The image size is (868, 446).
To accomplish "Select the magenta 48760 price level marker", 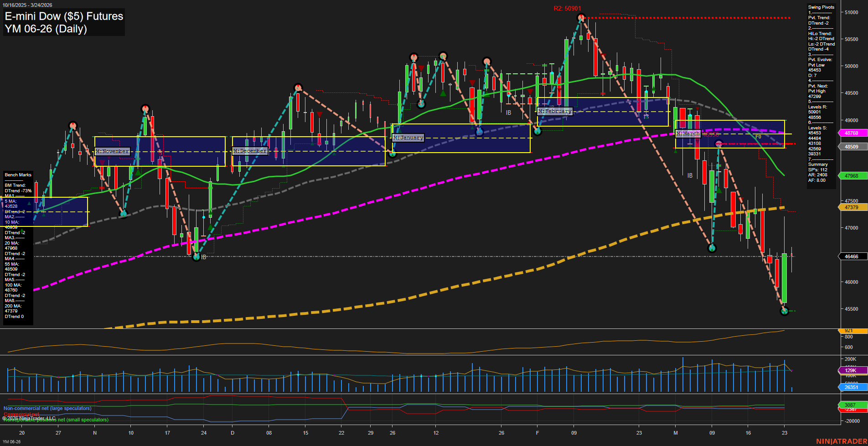I will click(851, 133).
